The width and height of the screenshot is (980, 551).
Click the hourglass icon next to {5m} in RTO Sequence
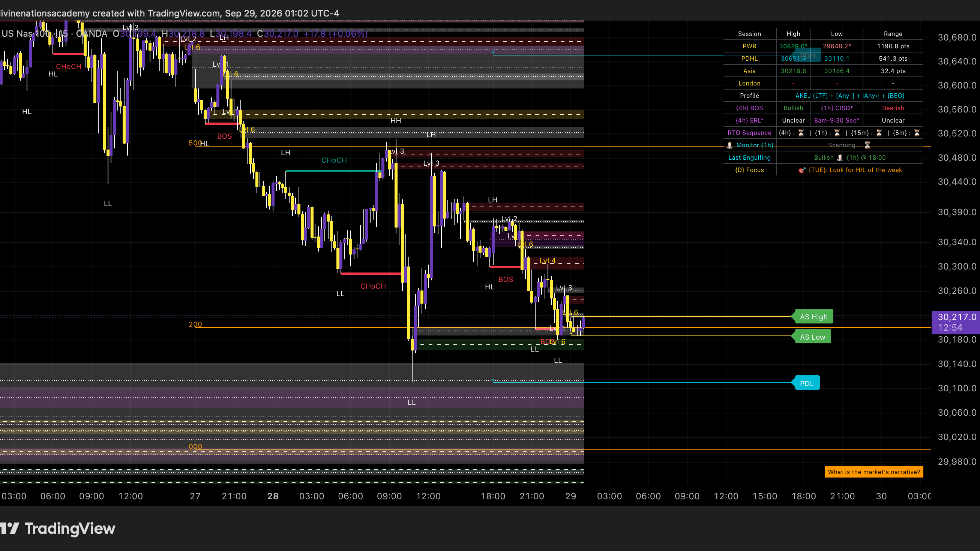[x=917, y=133]
